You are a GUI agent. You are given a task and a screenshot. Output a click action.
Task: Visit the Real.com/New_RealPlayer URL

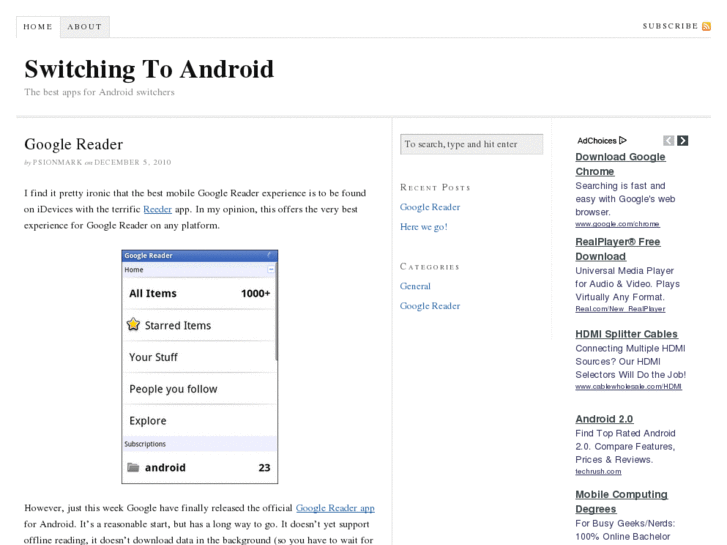(x=620, y=309)
